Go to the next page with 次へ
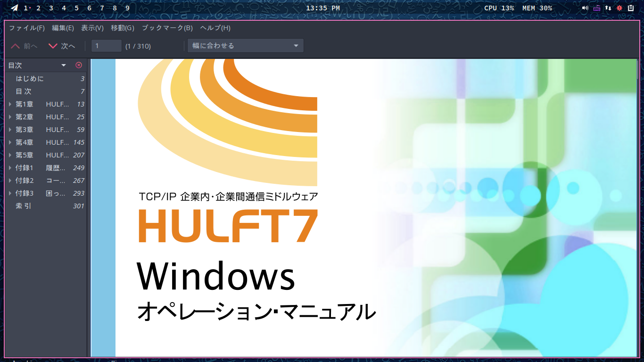Image resolution: width=644 pixels, height=362 pixels. coord(62,46)
